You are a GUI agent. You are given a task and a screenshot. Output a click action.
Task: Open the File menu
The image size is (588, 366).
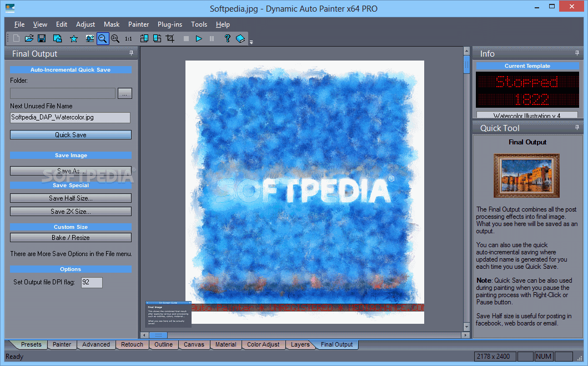point(19,24)
